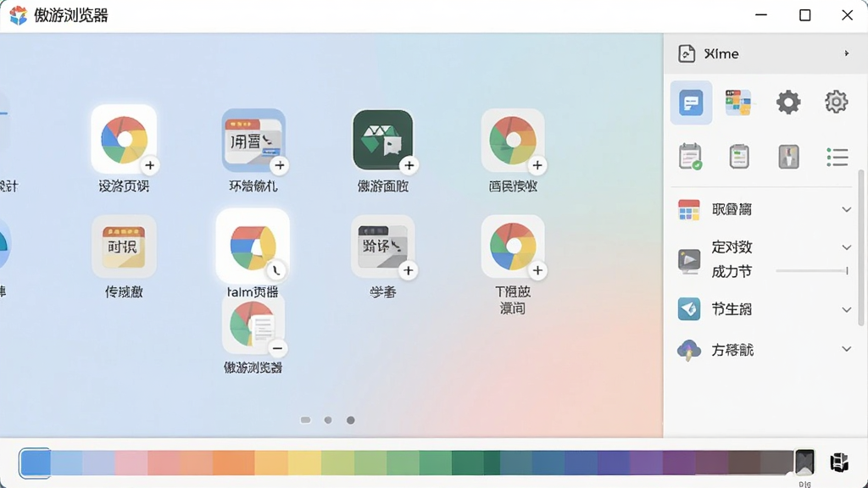Image resolution: width=868 pixels, height=488 pixels.
Task: Click the 眽曫擖 calendar grid icon
Action: [x=688, y=210]
